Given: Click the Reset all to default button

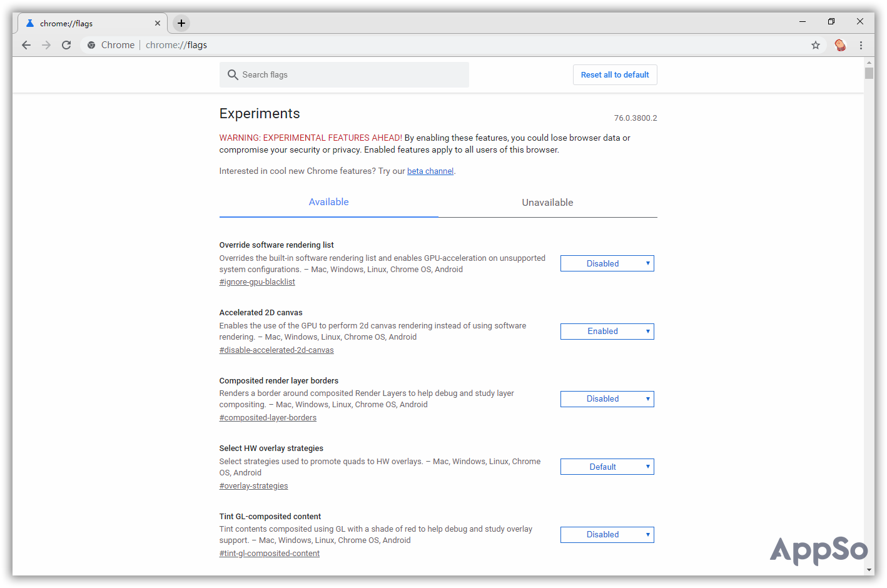Looking at the screenshot, I should (615, 74).
